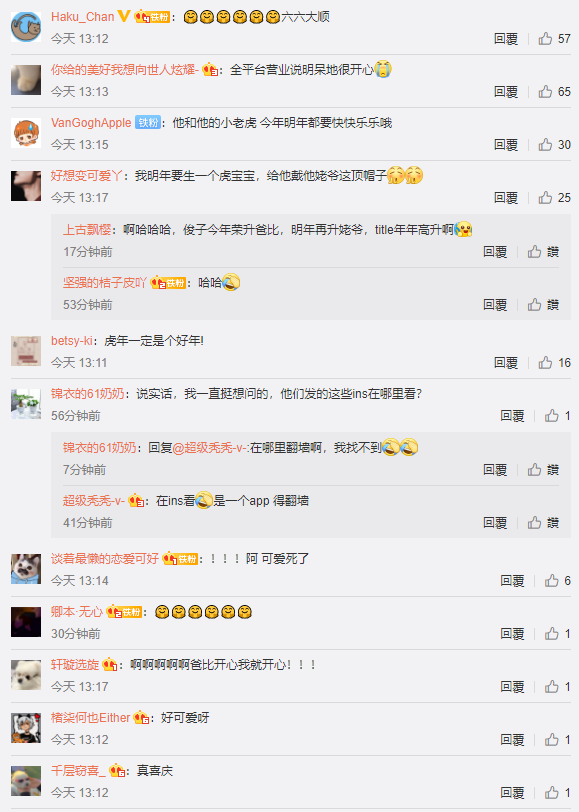Reply to betsy-ki's comment

(x=506, y=362)
